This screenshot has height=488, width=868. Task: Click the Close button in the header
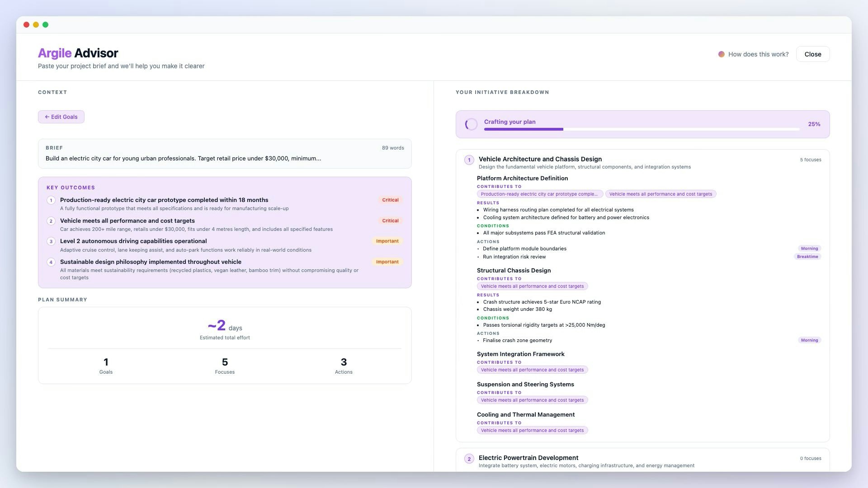[x=812, y=54]
